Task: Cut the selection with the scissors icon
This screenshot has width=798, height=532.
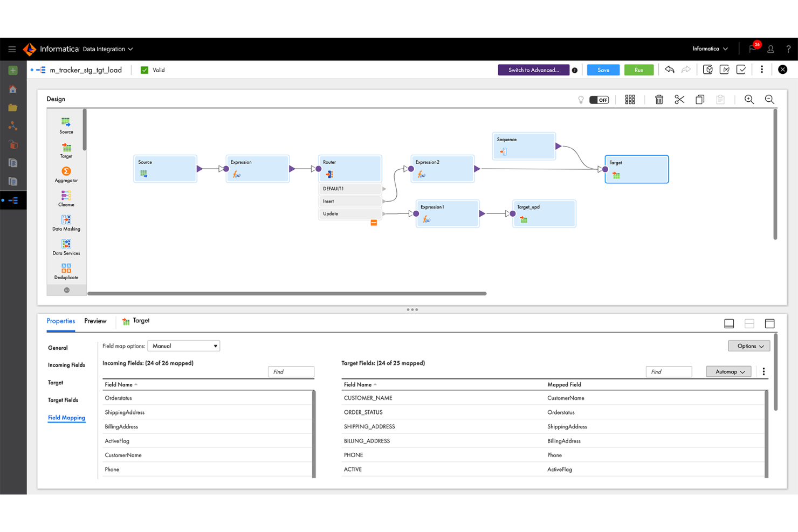Action: [679, 99]
